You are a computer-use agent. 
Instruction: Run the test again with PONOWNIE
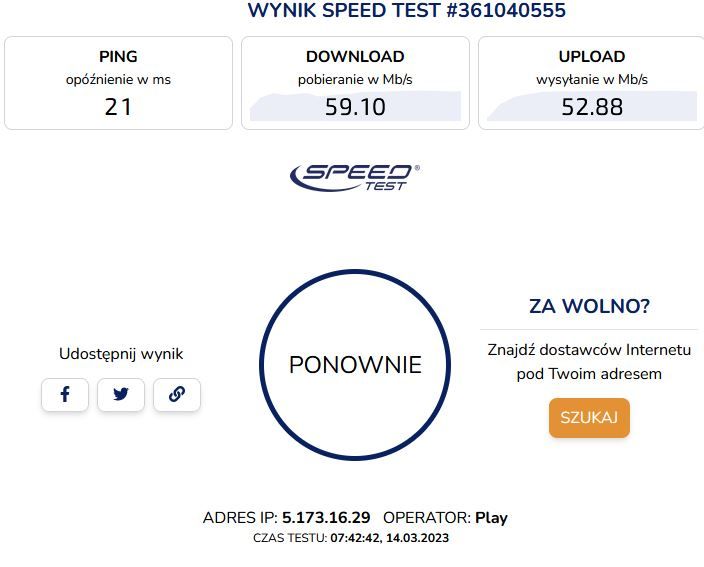355,365
